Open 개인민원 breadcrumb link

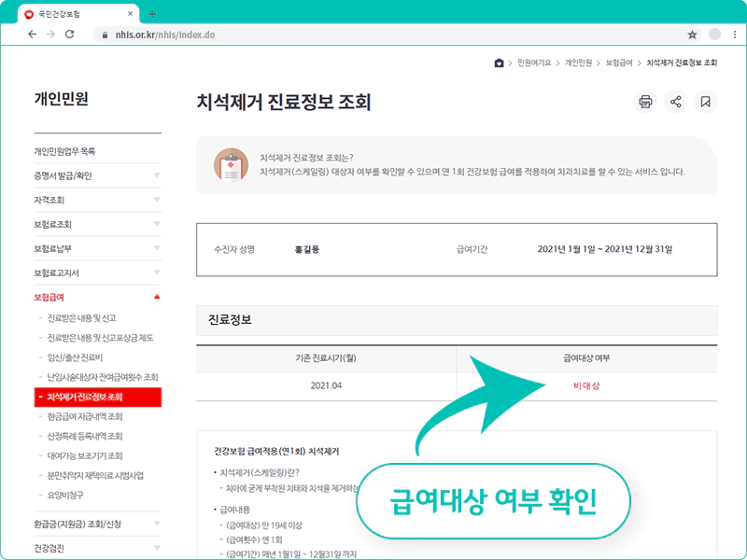point(578,63)
